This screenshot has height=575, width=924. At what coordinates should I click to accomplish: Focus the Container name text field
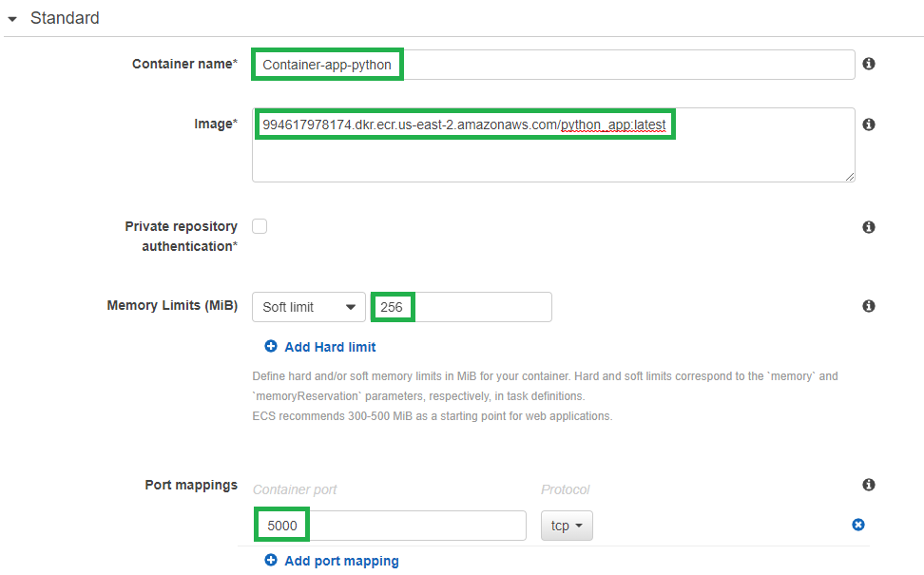click(553, 65)
